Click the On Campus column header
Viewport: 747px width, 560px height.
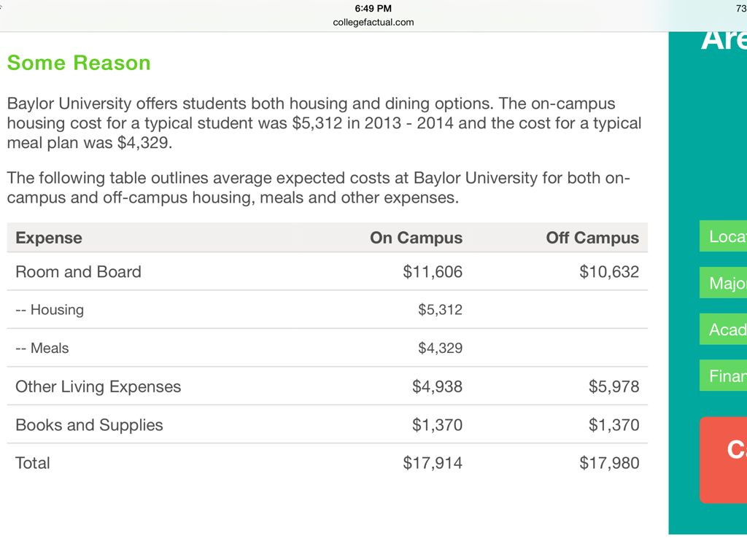tap(416, 238)
